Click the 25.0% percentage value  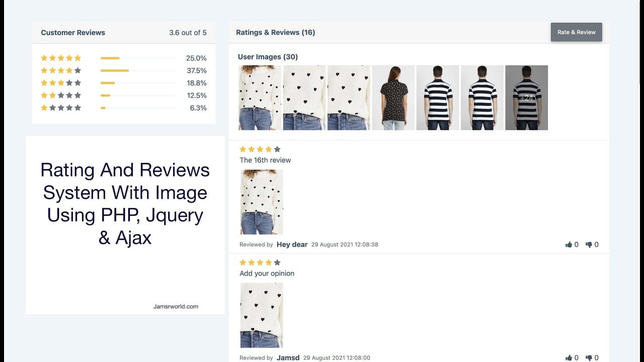(x=196, y=58)
